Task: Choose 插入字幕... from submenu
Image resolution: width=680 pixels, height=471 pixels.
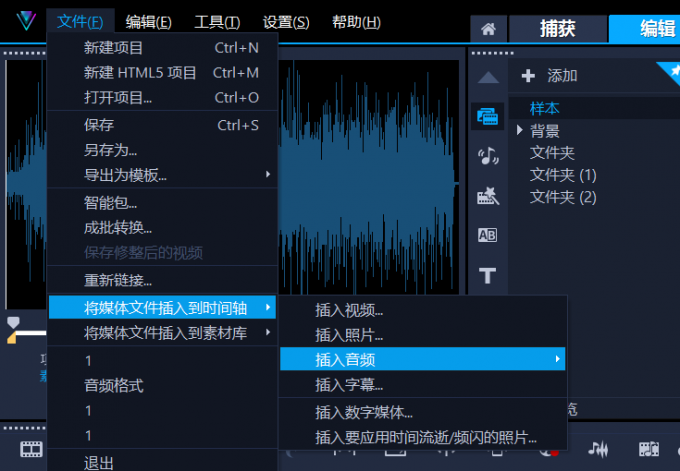Action: click(423, 385)
